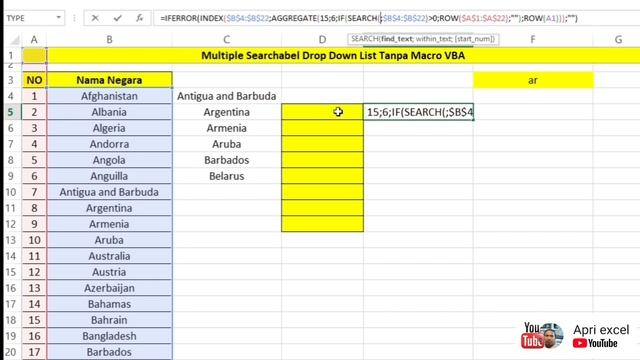Click the editing cell showing 15;6;IF(SEARCH
Screen dimensions: 640x360
point(419,112)
